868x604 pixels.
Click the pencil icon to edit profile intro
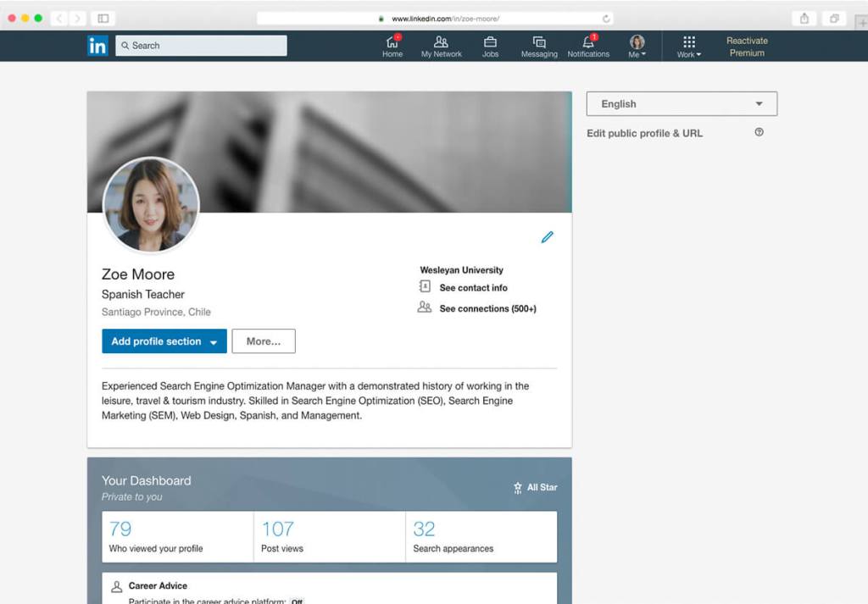click(548, 237)
